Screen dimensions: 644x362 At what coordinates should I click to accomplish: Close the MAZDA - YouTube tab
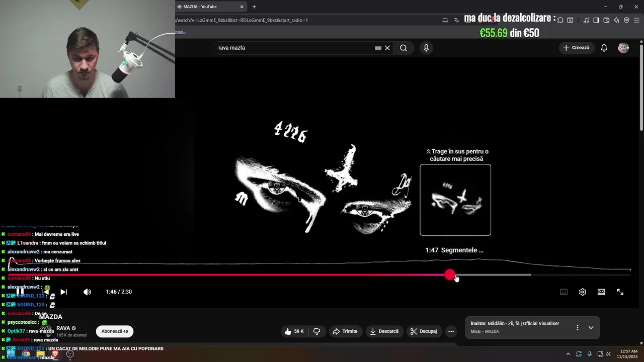tap(242, 7)
